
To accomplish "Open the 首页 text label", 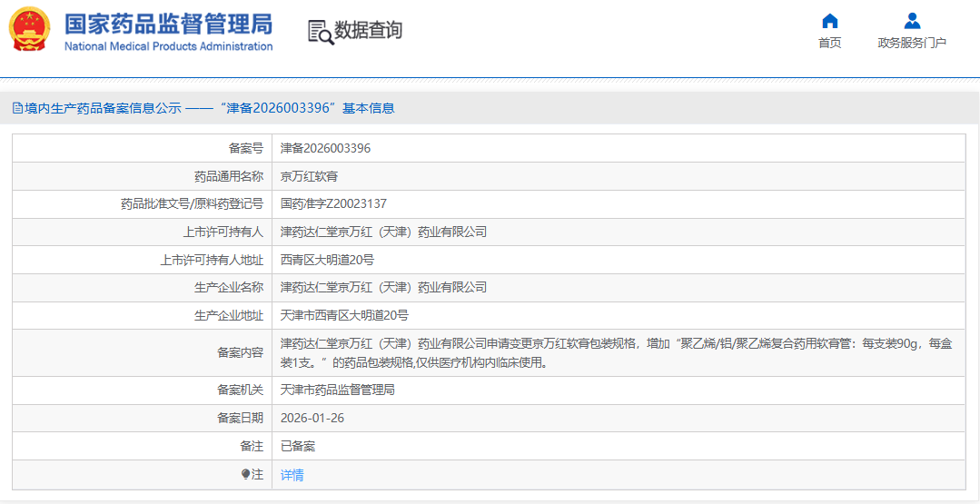I will [x=829, y=43].
